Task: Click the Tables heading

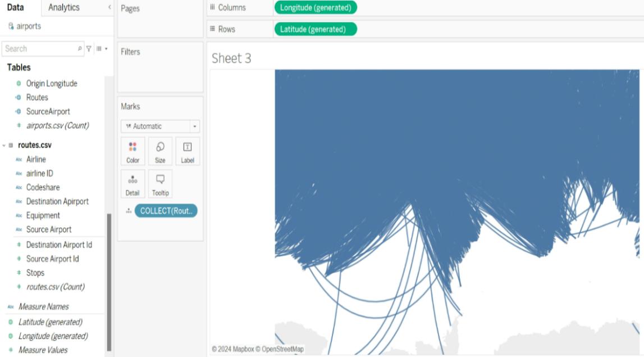Action: [19, 67]
